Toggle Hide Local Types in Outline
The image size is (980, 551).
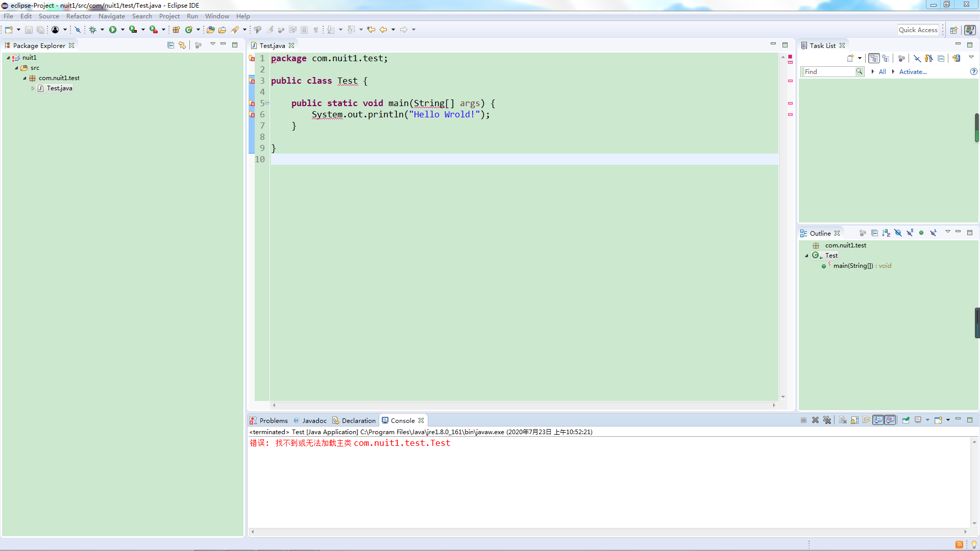point(933,233)
